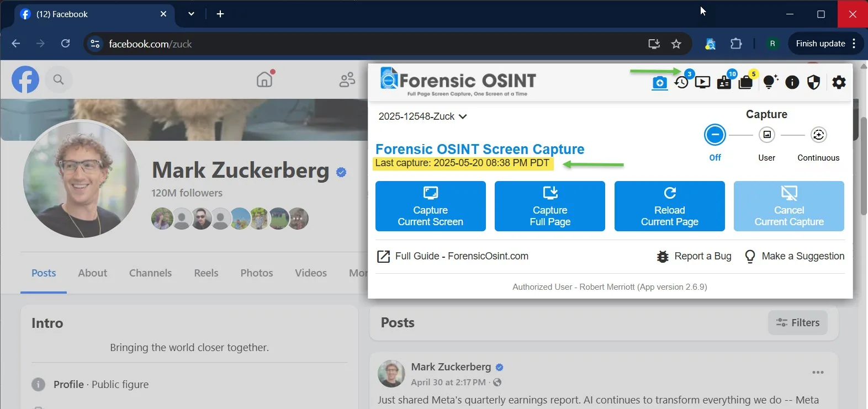Close the Facebook tab
Viewport: 868px width, 409px height.
pos(163,14)
